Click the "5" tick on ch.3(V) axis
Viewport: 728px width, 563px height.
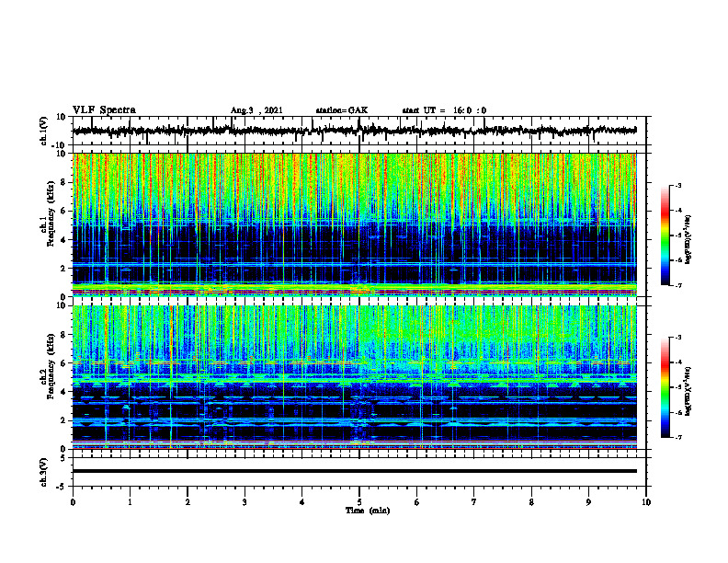coord(63,457)
